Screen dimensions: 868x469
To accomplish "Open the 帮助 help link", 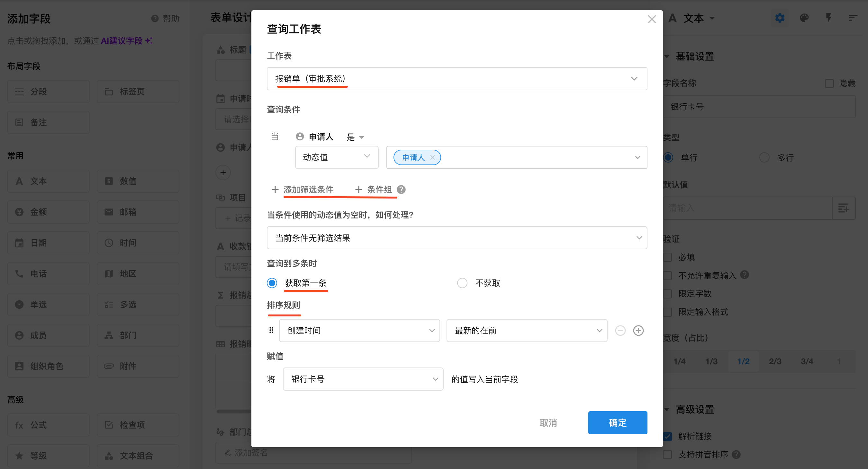I will tap(165, 19).
